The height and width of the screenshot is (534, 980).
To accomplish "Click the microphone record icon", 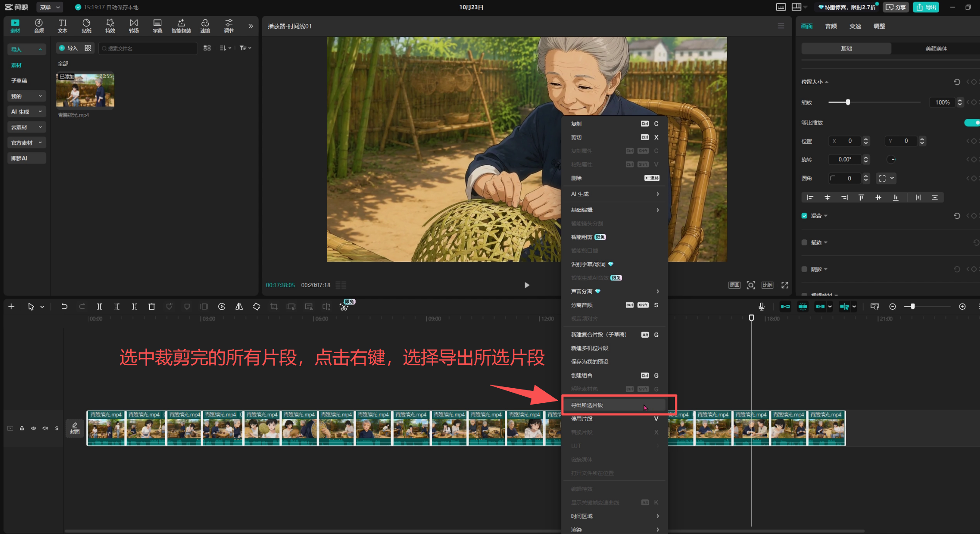I will point(761,306).
